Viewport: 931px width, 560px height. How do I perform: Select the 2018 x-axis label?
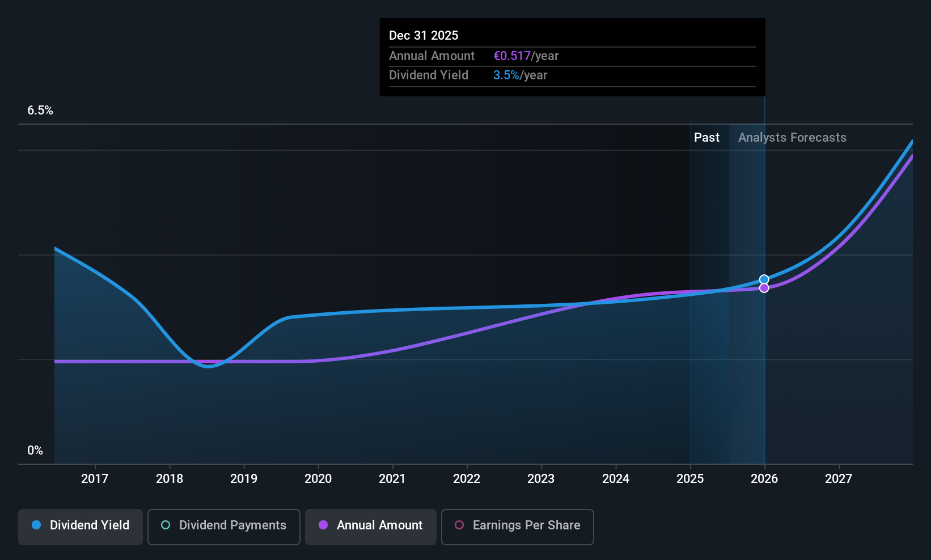(170, 479)
